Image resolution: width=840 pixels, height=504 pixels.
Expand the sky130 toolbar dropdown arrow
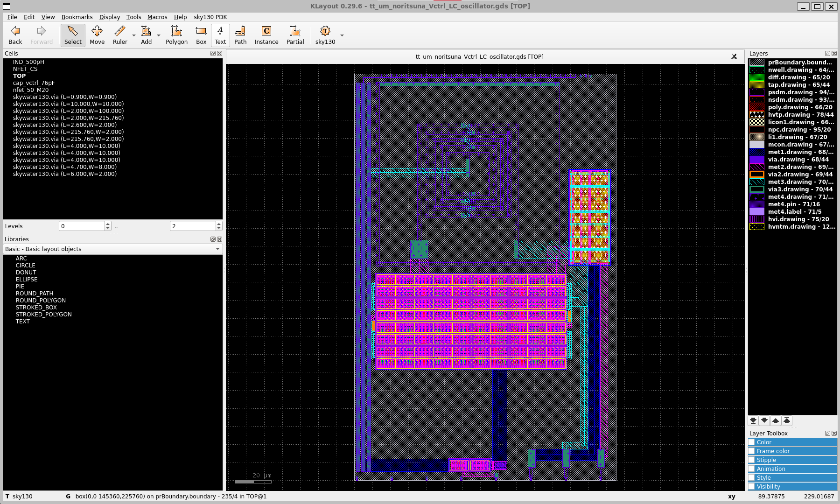(x=342, y=35)
